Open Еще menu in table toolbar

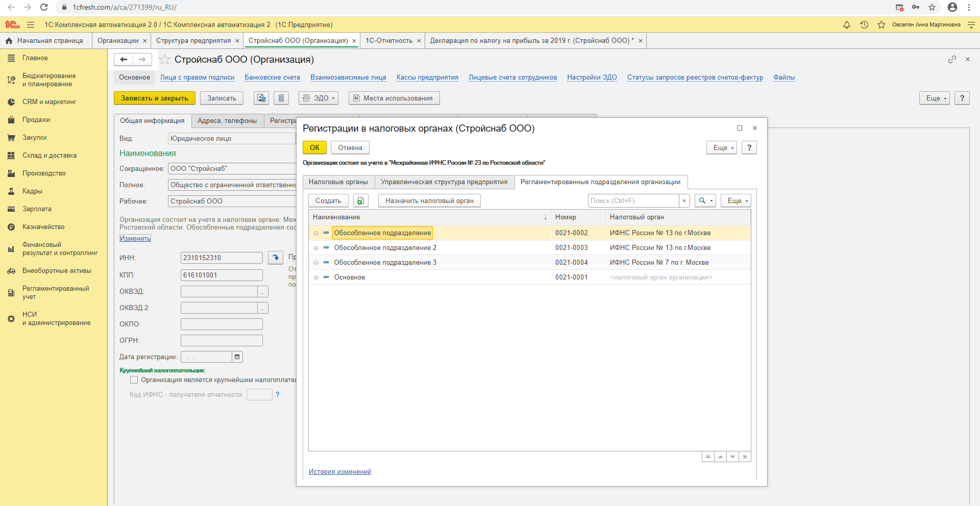coord(736,200)
